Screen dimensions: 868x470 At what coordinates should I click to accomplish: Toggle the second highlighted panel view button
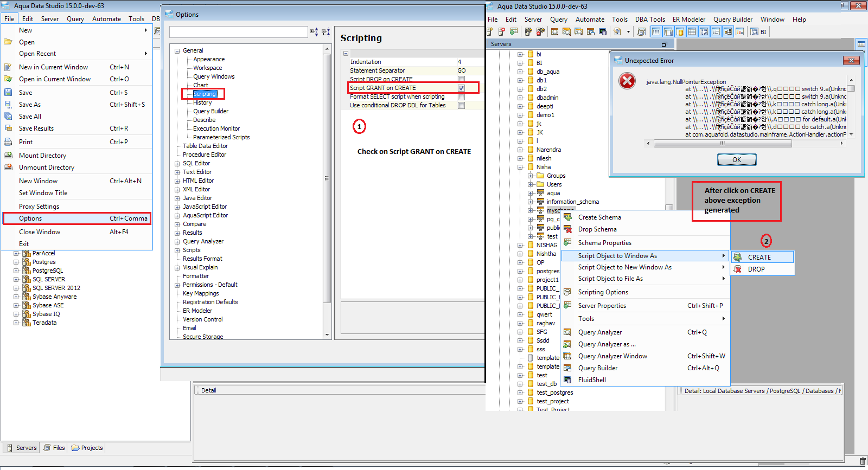[x=668, y=32]
